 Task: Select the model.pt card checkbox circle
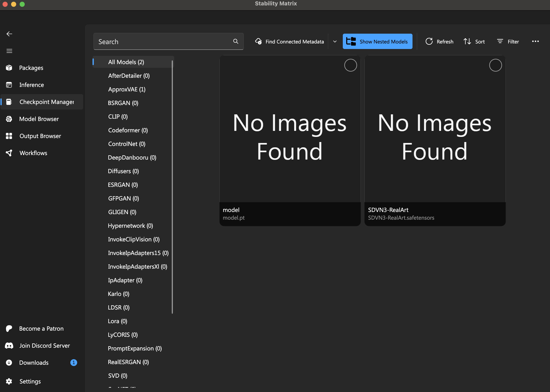pyautogui.click(x=350, y=65)
